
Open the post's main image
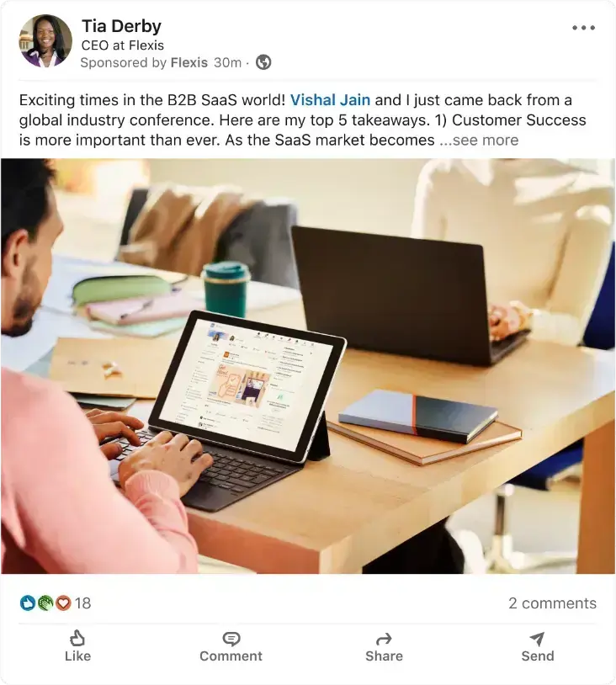[x=308, y=366]
